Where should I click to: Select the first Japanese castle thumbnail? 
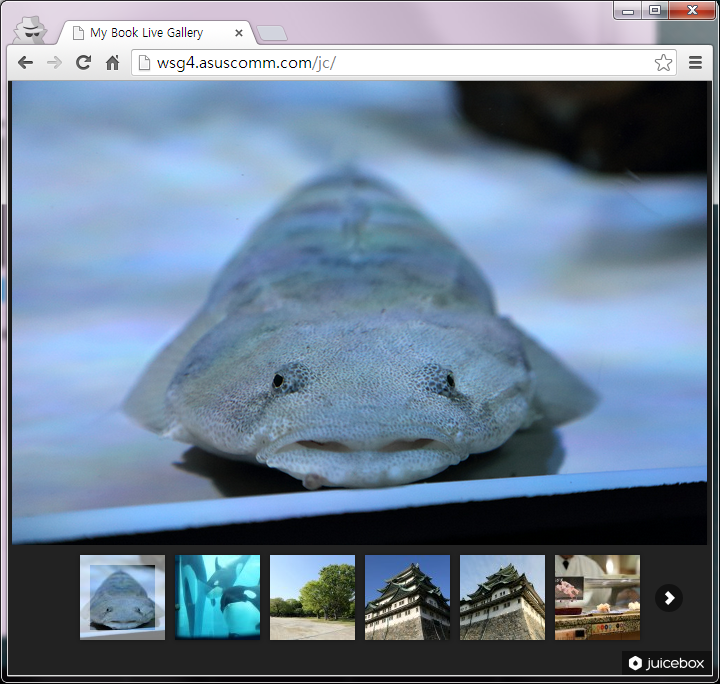[407, 597]
